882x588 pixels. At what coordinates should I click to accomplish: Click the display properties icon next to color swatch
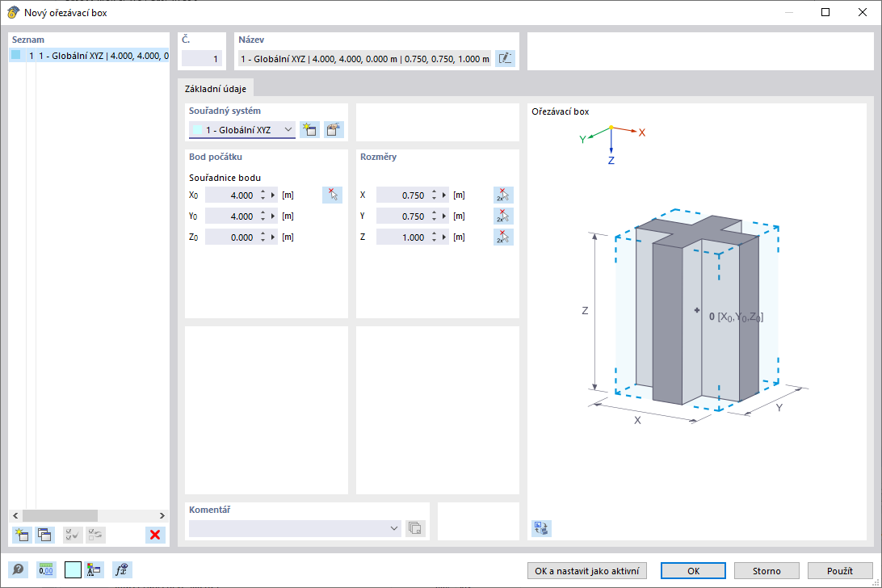[x=94, y=570]
